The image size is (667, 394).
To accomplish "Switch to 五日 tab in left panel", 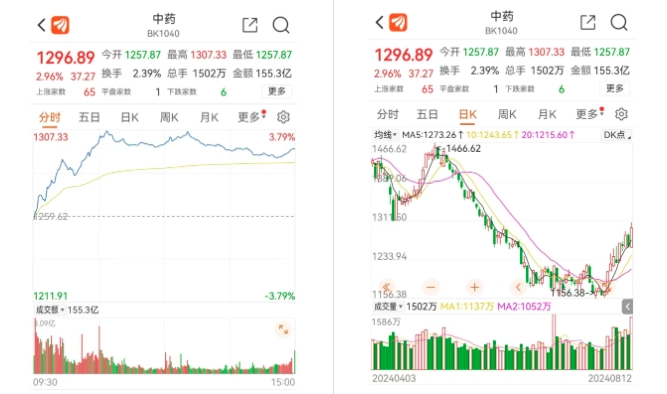I will coord(89,117).
